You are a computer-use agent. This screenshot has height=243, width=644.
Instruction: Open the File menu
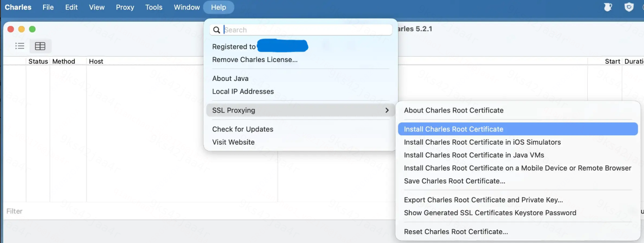coord(48,7)
